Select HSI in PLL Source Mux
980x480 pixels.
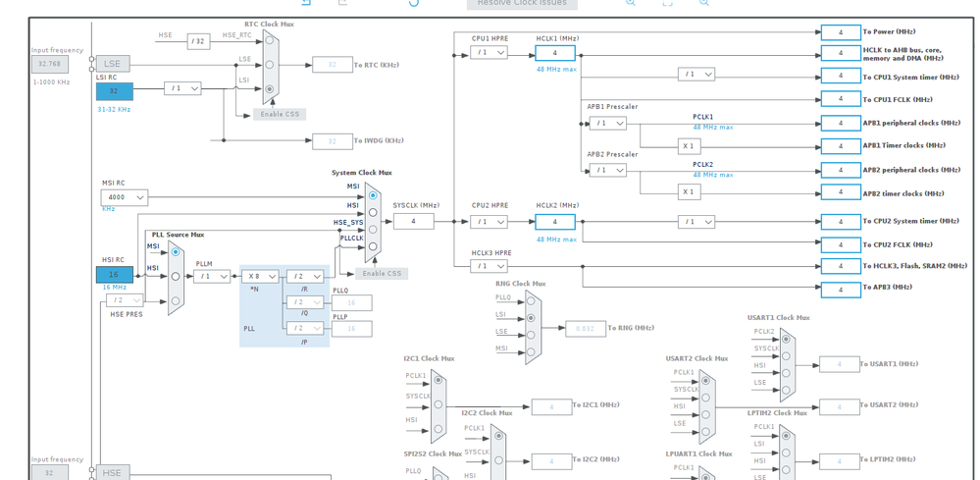point(176,276)
